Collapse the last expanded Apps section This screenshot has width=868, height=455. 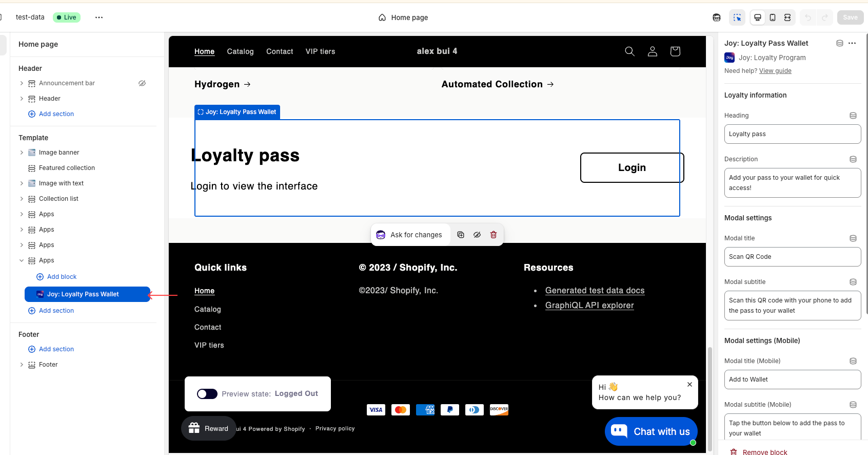pos(22,260)
